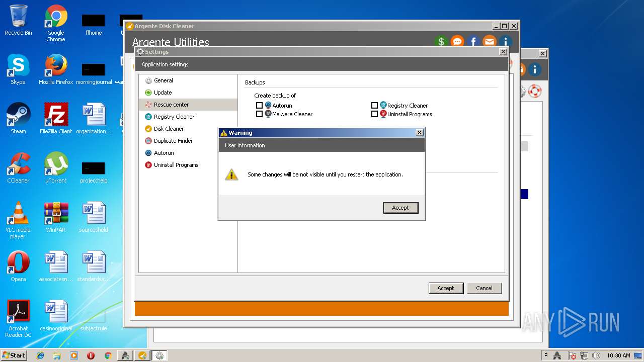644x362 pixels.
Task: Close the Settings window
Action: click(x=503, y=52)
